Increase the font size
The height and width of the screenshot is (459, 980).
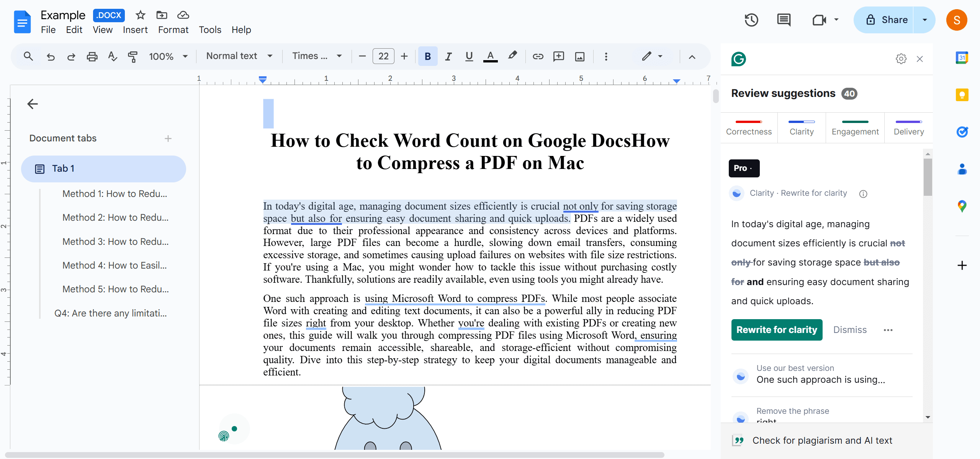[x=404, y=56]
